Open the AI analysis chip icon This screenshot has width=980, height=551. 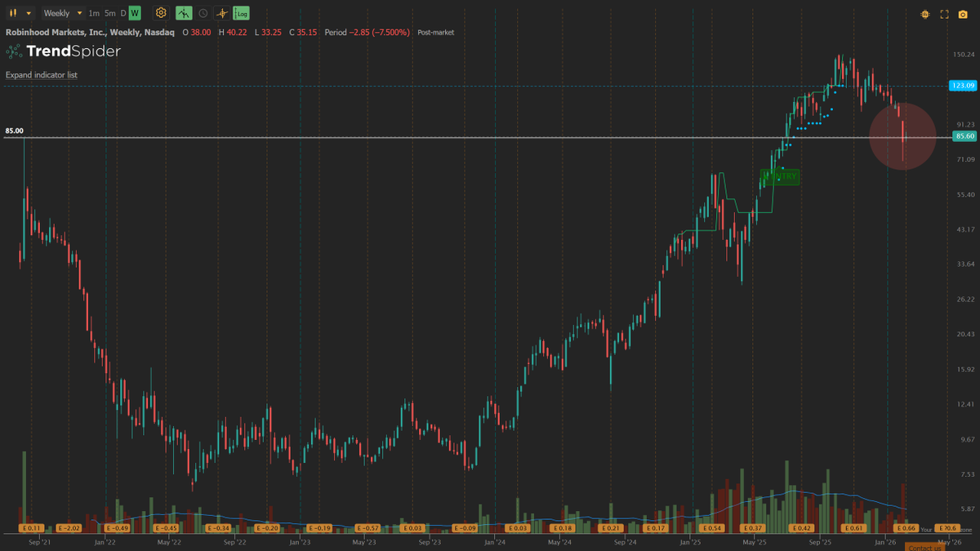pos(924,14)
